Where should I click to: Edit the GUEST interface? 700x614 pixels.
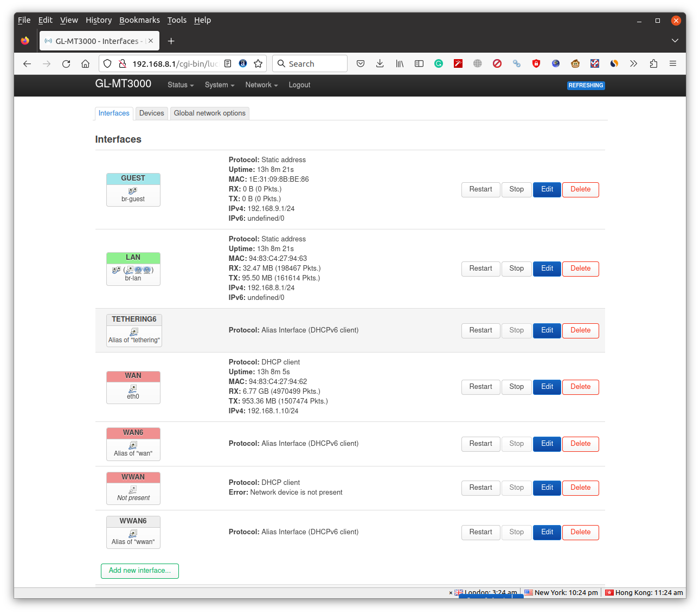(547, 189)
